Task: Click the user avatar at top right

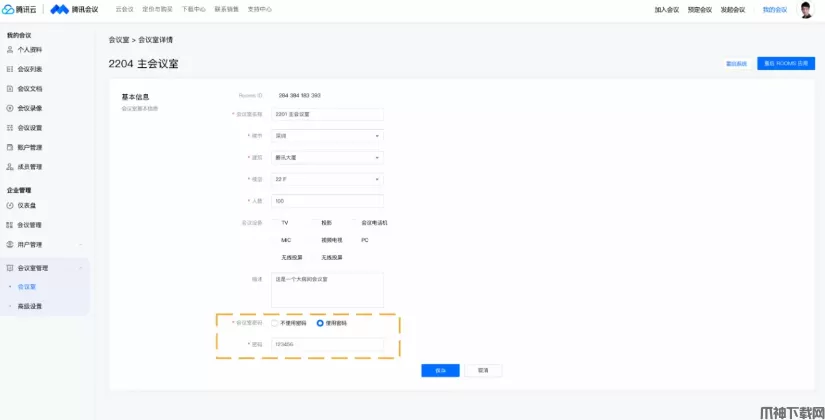Action: tap(806, 10)
